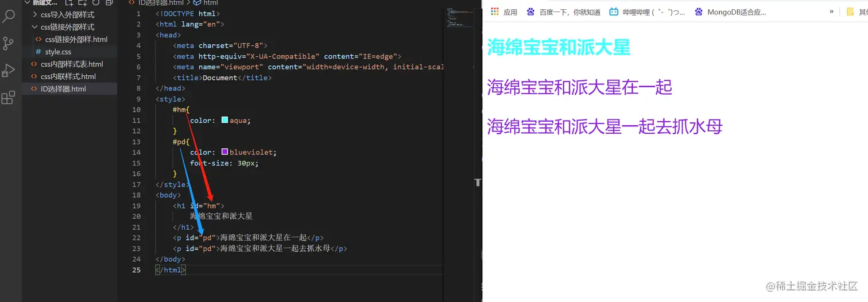Image resolution: width=868 pixels, height=302 pixels.
Task: Open the 百度一下，你就知道 bookmark
Action: 563,11
